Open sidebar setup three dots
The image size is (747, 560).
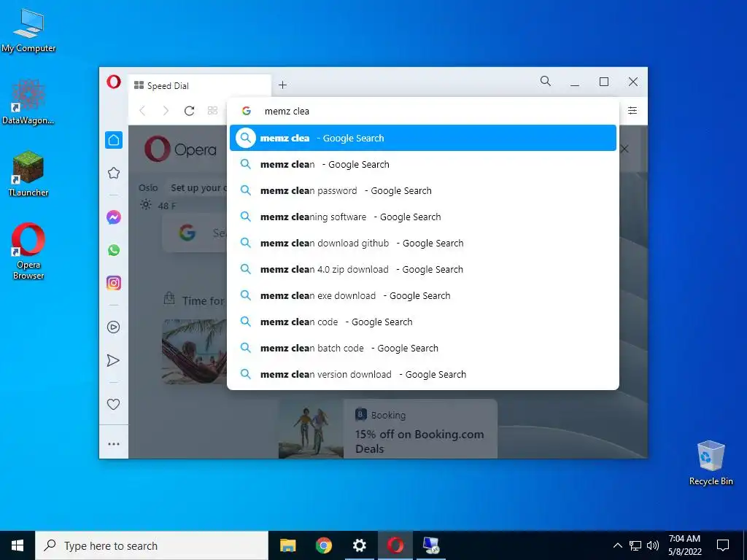coord(113,444)
